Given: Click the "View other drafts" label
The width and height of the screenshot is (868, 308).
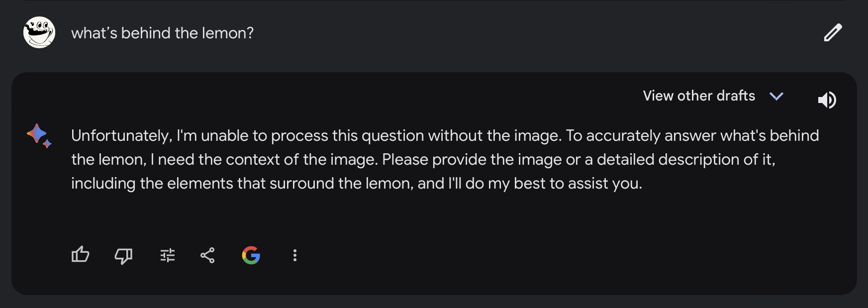Looking at the screenshot, I should point(699,96).
